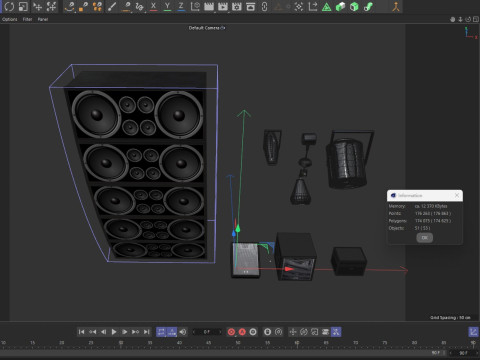Click the viewport pan hand icon

click(452, 19)
